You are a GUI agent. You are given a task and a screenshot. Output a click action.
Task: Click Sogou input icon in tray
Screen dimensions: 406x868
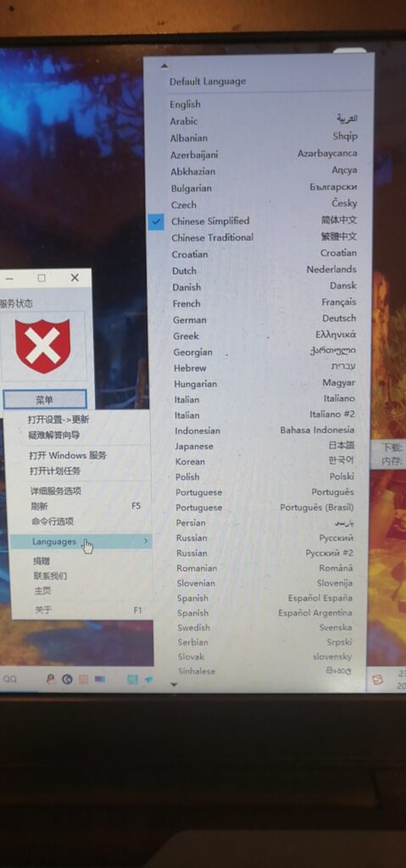[378, 681]
